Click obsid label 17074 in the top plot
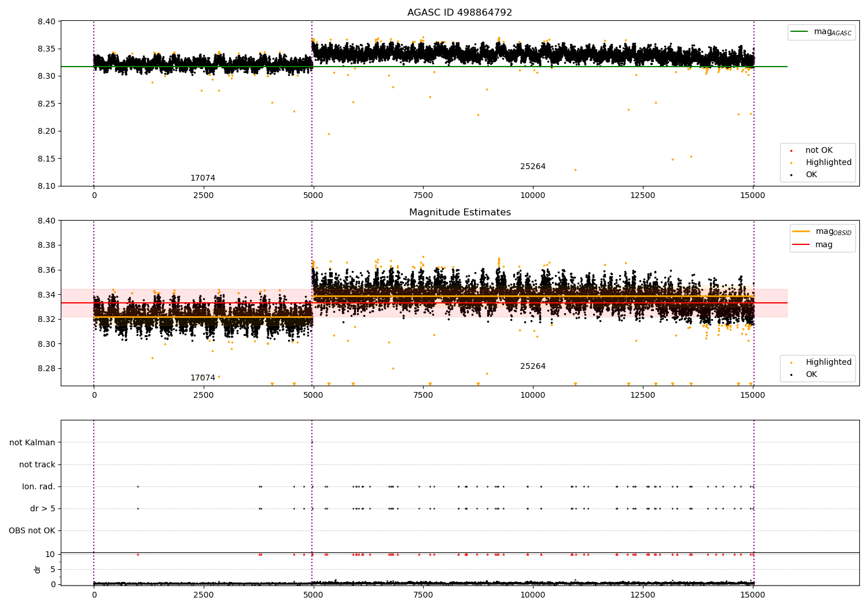Screen dimensions: 868x608 click(203, 178)
